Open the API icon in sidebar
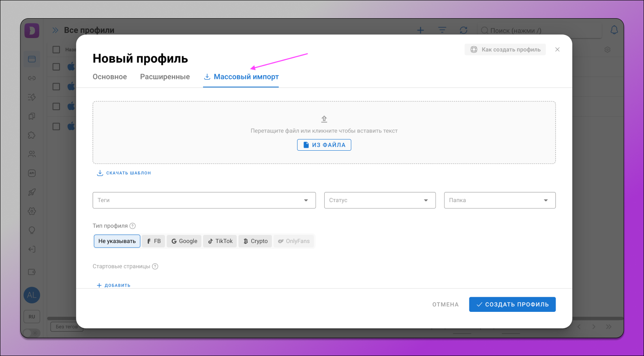 [x=32, y=173]
